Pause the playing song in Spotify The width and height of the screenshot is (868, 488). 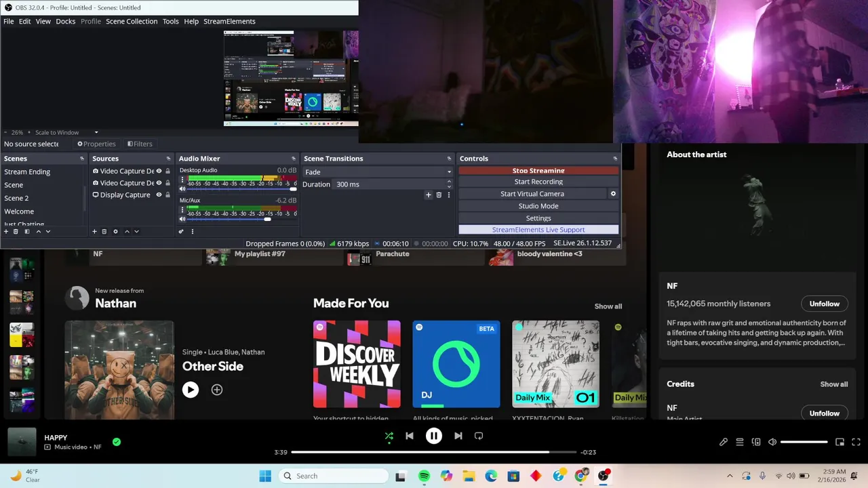(434, 436)
